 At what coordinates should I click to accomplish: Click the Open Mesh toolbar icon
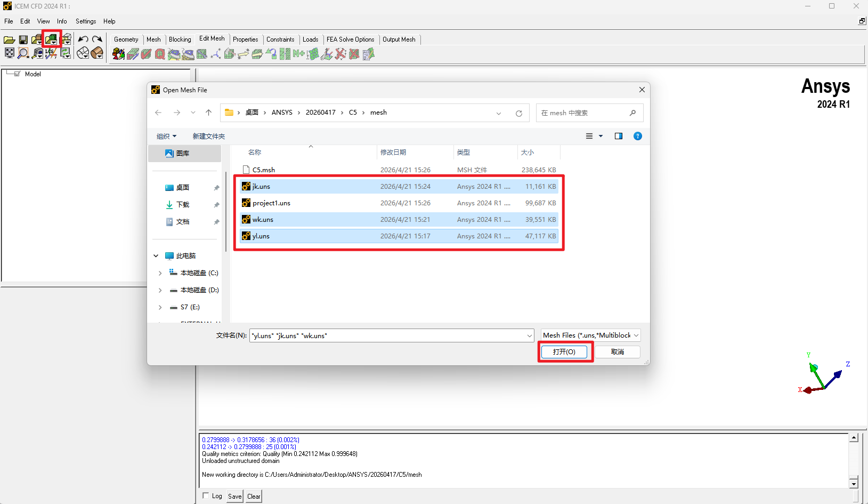click(x=51, y=39)
